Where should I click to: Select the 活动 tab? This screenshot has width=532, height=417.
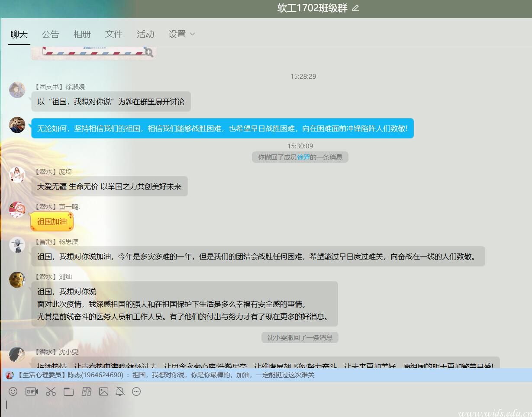point(145,34)
